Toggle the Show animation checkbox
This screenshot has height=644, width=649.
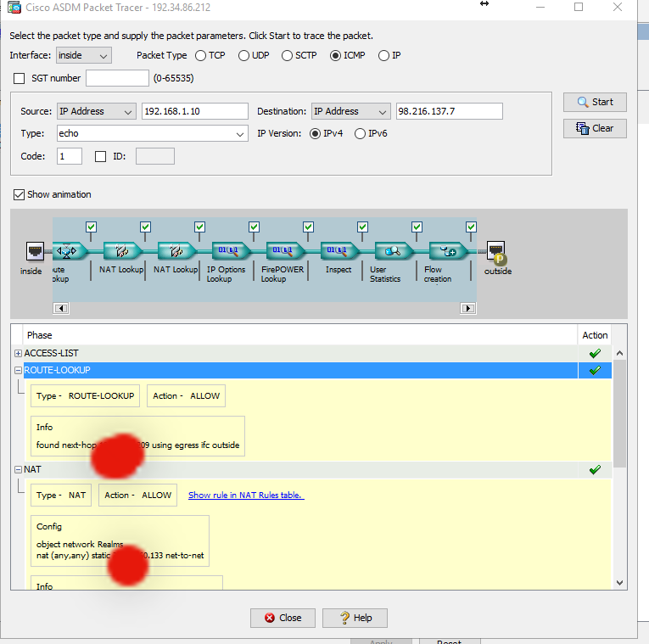coord(19,194)
